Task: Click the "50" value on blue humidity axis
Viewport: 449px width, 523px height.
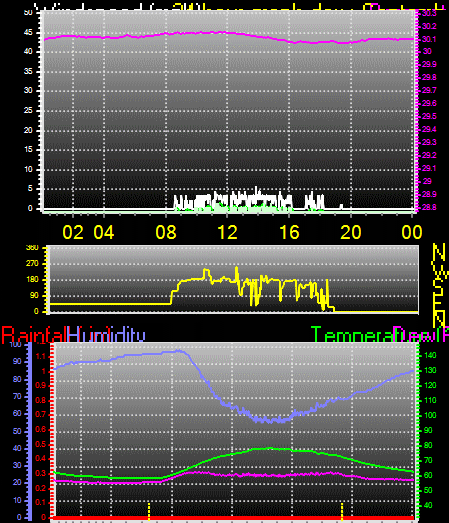Action: click(x=17, y=431)
